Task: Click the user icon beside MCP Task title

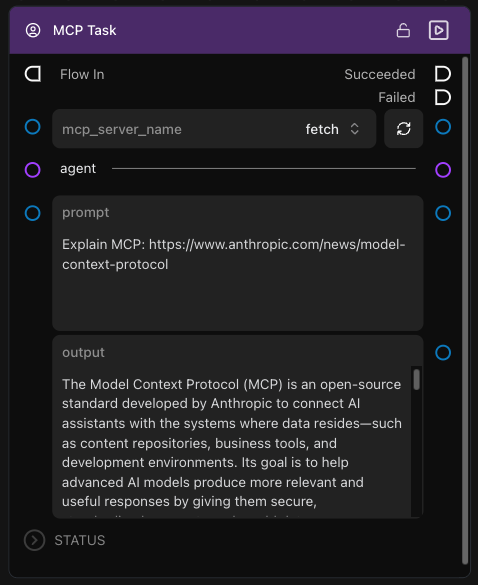Action: (x=33, y=30)
